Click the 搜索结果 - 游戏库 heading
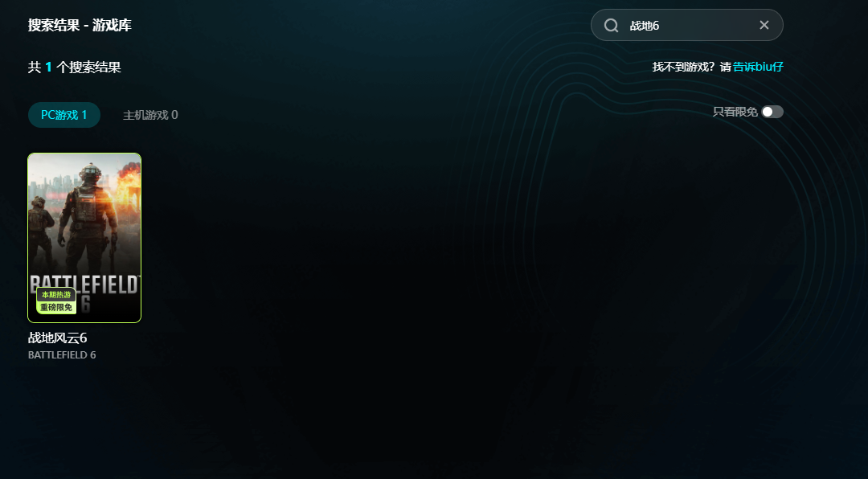Viewport: 868px width, 479px height. click(x=80, y=26)
